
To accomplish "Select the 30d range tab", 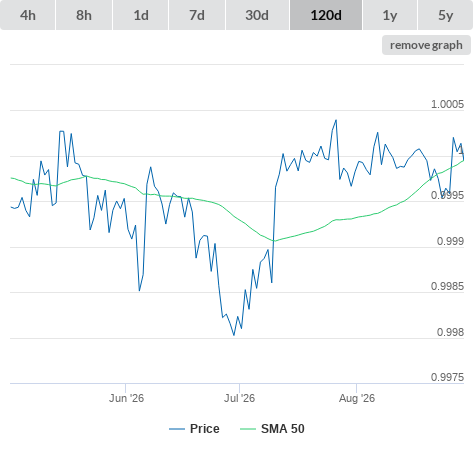I will coord(257,15).
